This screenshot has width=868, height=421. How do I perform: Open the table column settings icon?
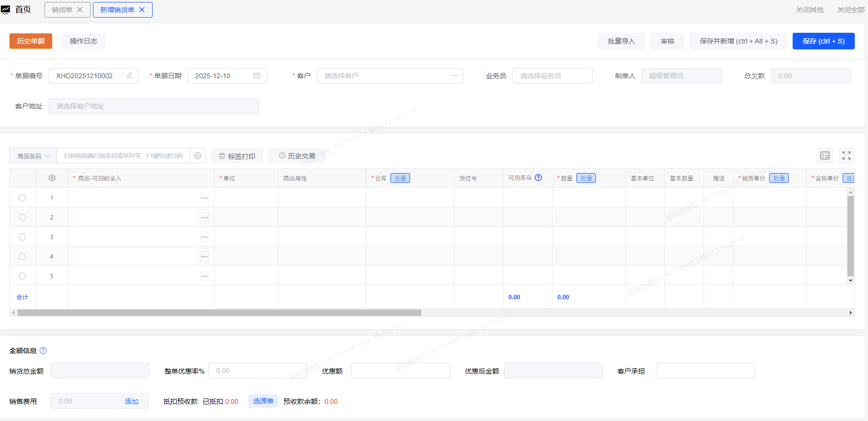[825, 155]
